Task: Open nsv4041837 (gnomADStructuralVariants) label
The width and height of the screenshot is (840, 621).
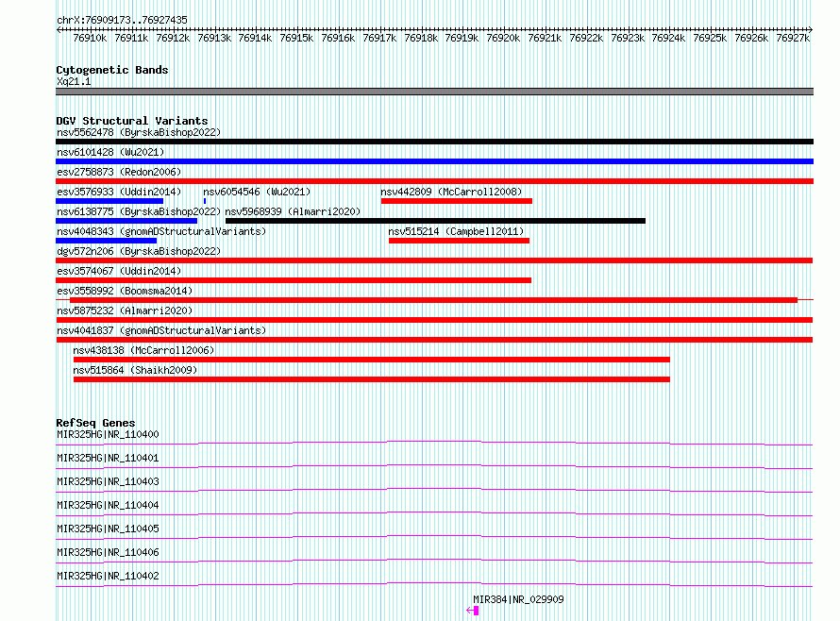Action: pyautogui.click(x=161, y=330)
